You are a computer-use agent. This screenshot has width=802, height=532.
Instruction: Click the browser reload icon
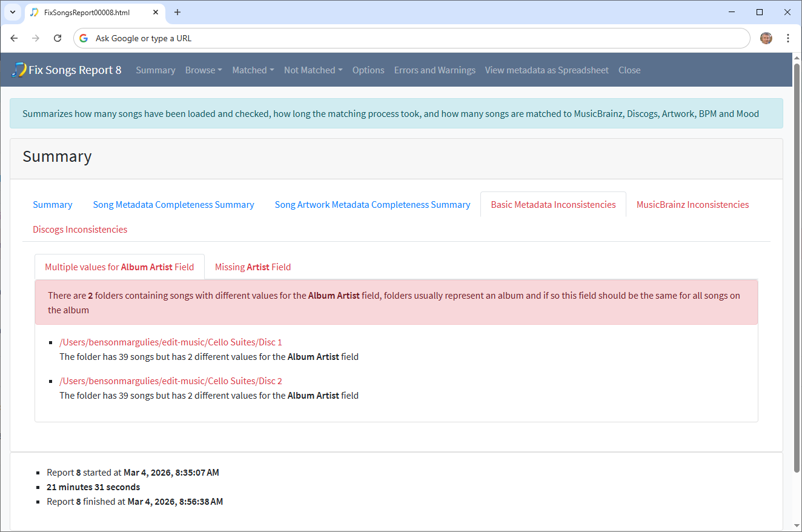[58, 38]
